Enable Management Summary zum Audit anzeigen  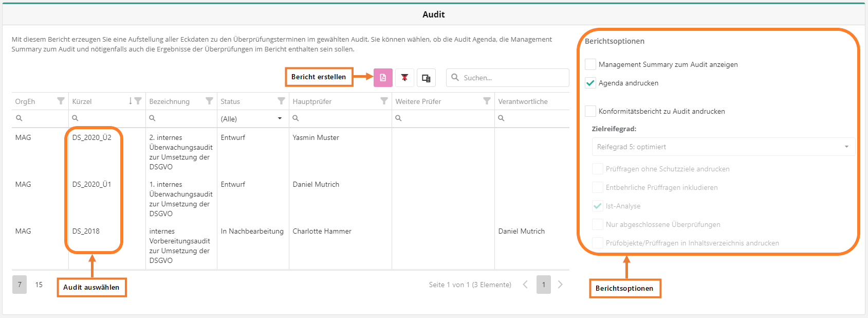(x=590, y=64)
